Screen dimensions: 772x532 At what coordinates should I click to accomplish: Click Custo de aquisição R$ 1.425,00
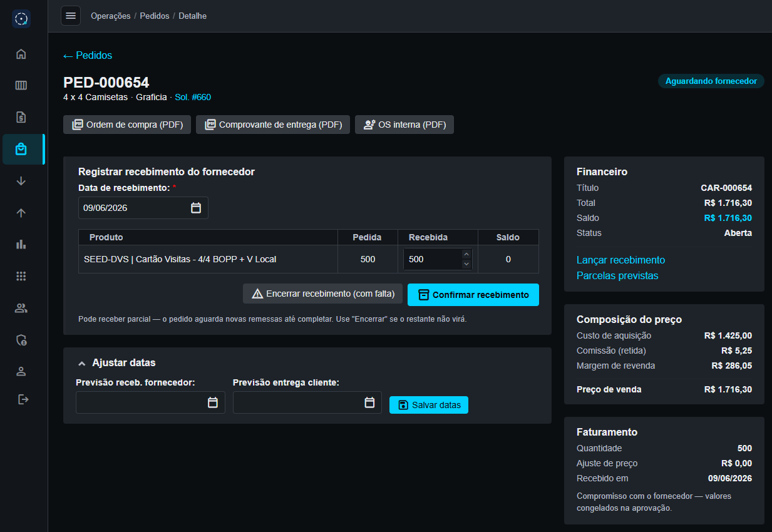tap(728, 335)
